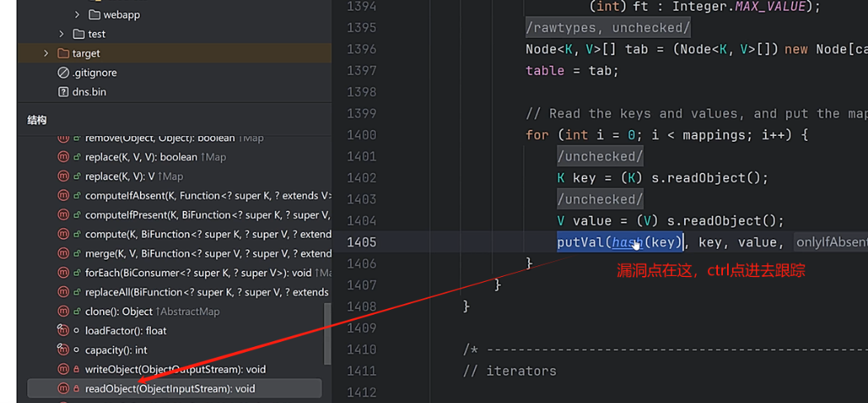Select writeObject(ObjectOutputStream) method

176,369
